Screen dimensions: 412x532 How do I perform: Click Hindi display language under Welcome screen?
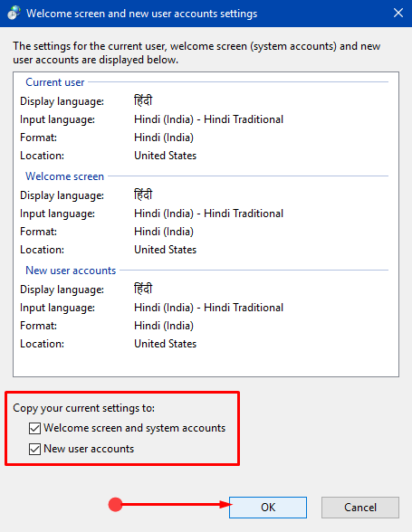pos(143,195)
